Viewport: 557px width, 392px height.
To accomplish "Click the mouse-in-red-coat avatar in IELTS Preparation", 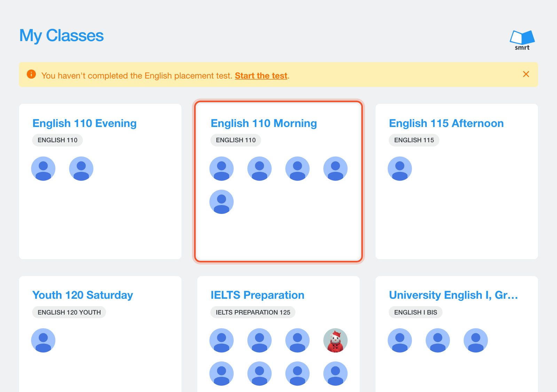I will coord(336,341).
